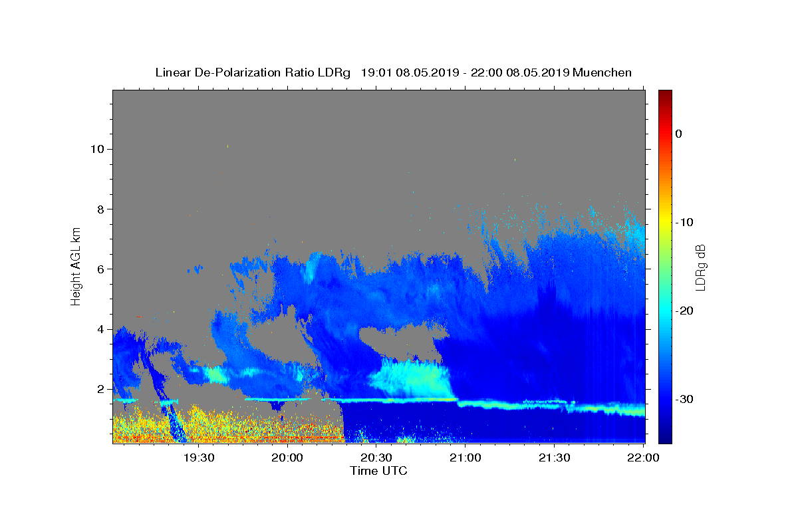Click the 'Time UTC' axis label
The width and height of the screenshot is (798, 532).
pyautogui.click(x=378, y=471)
